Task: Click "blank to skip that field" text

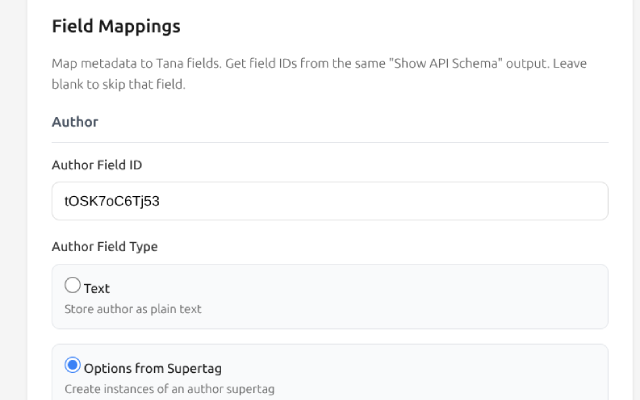Action: pyautogui.click(x=118, y=84)
